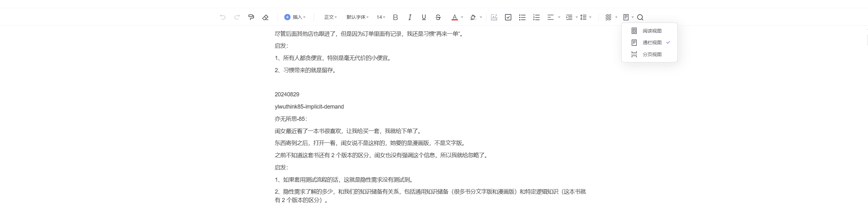Collapse the view mode dropdown arrow
This screenshot has height=208, width=868.
tap(633, 17)
